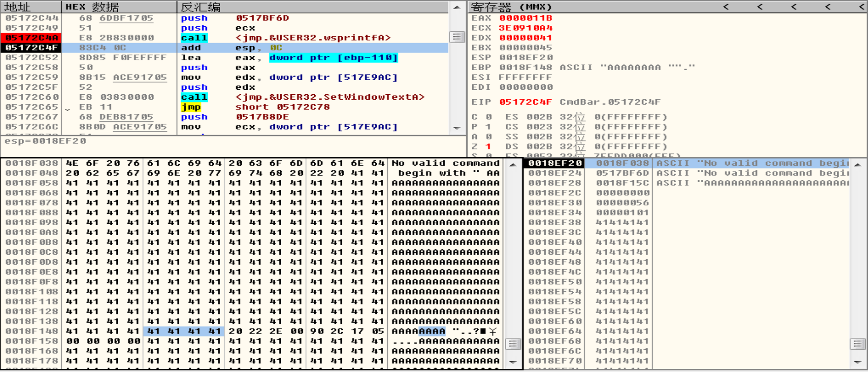The image size is (868, 372).
Task: Click the HEX 数据 column header
Action: click(92, 7)
